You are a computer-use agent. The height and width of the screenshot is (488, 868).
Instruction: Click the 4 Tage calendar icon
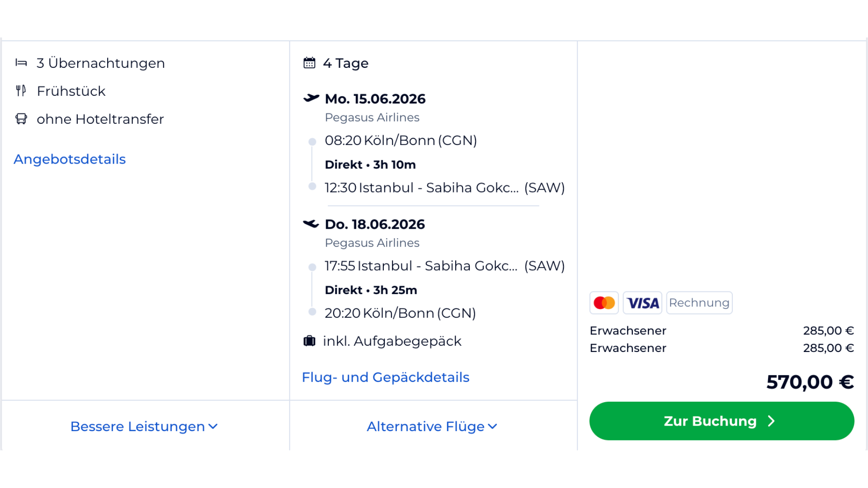310,63
